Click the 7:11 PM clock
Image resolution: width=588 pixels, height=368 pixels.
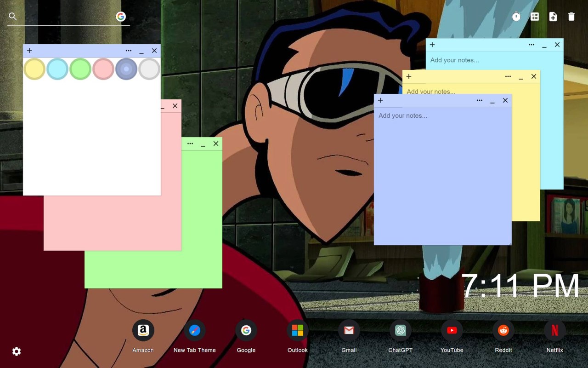520,286
